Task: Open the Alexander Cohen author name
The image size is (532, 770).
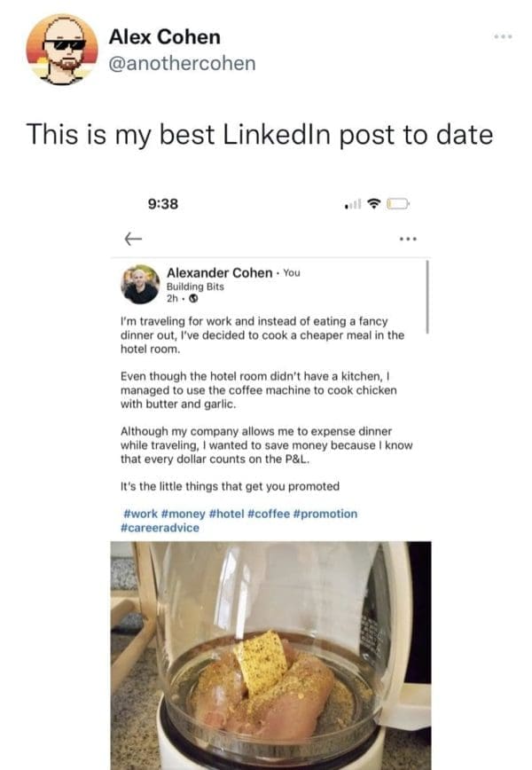Action: [x=219, y=272]
